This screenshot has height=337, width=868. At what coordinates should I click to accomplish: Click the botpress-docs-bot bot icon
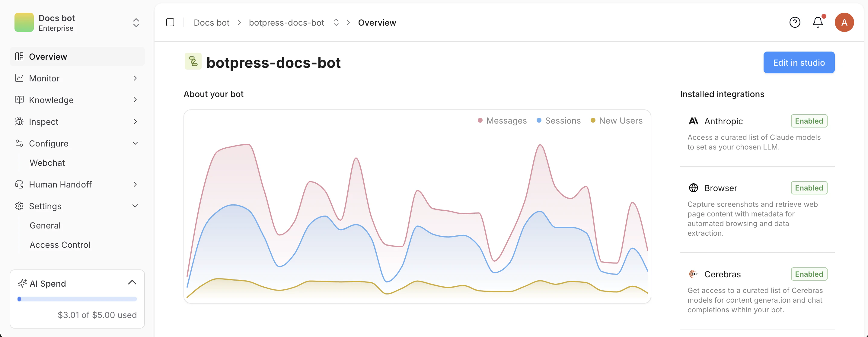coord(193,61)
